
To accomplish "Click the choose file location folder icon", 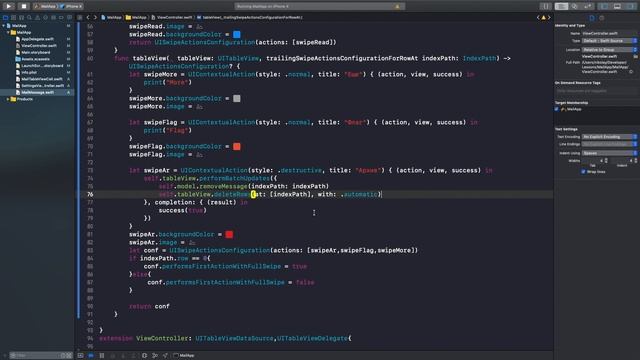I will [635, 57].
